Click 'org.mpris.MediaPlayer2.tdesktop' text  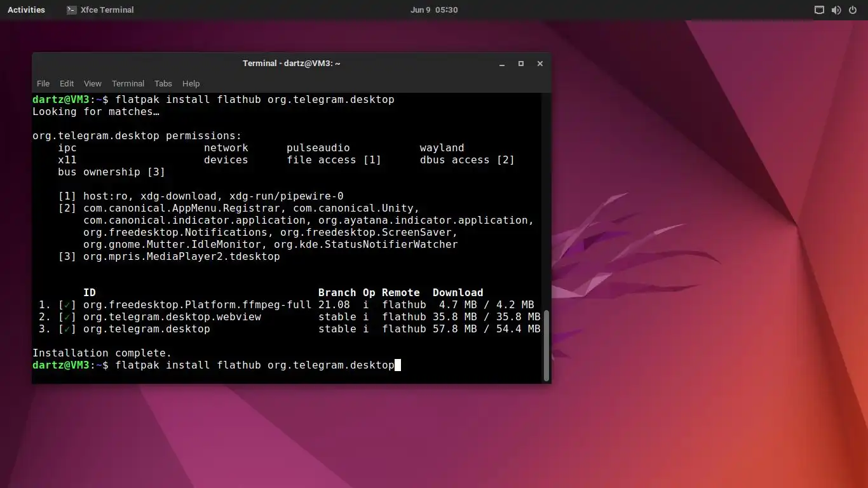(x=182, y=257)
